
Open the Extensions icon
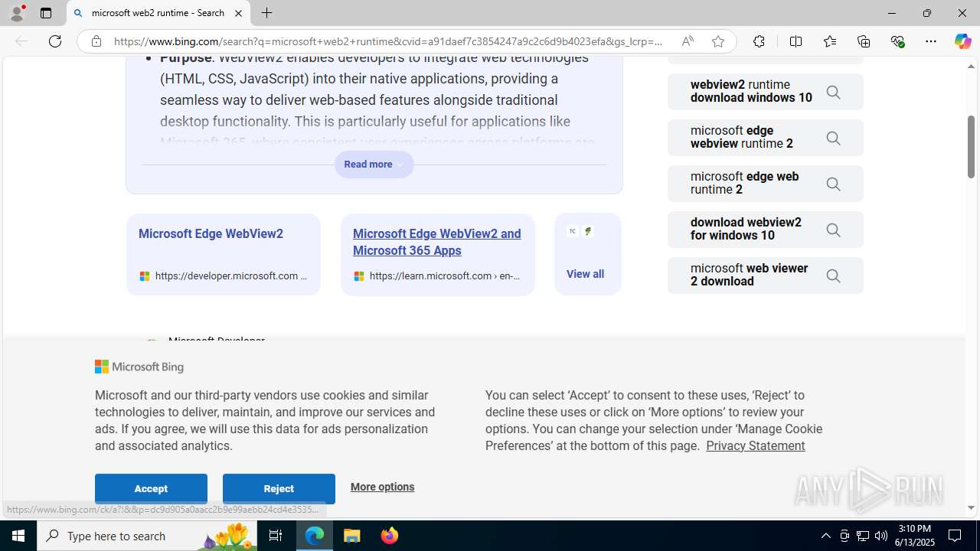tap(759, 41)
